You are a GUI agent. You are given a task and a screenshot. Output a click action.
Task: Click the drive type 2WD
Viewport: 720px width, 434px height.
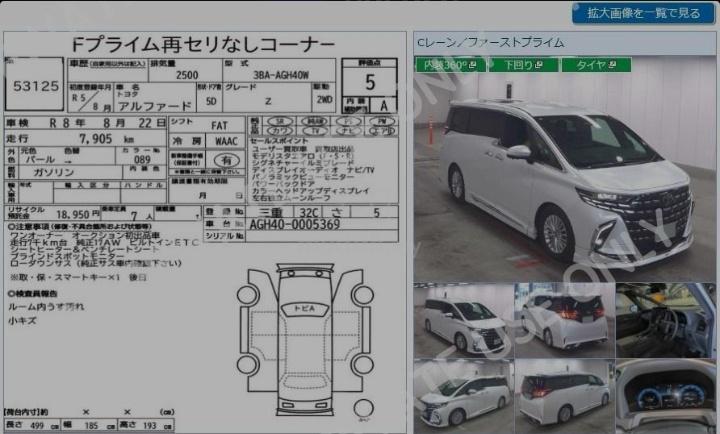click(x=324, y=100)
